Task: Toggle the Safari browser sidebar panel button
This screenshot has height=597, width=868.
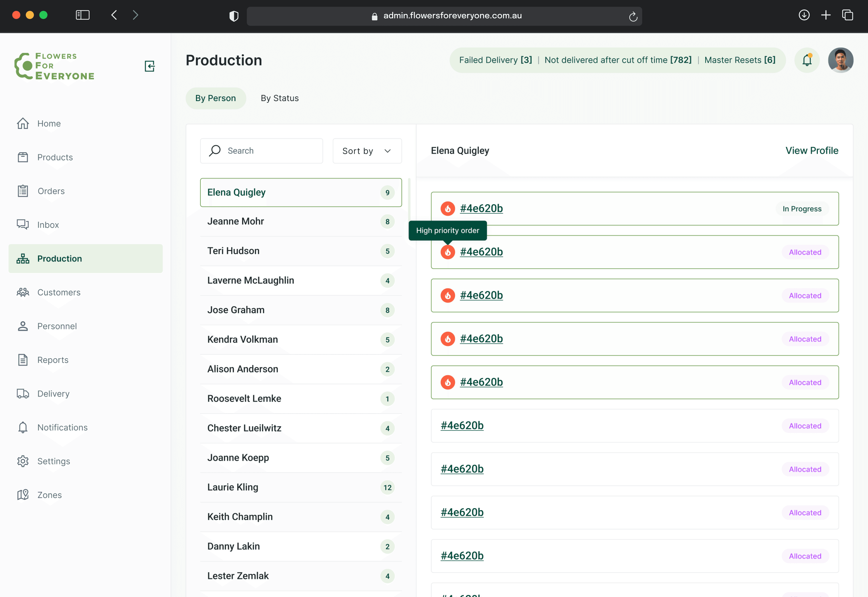Action: pyautogui.click(x=83, y=15)
